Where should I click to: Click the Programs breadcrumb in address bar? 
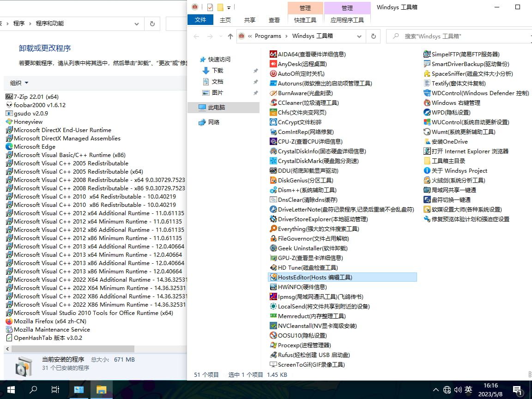268,36
